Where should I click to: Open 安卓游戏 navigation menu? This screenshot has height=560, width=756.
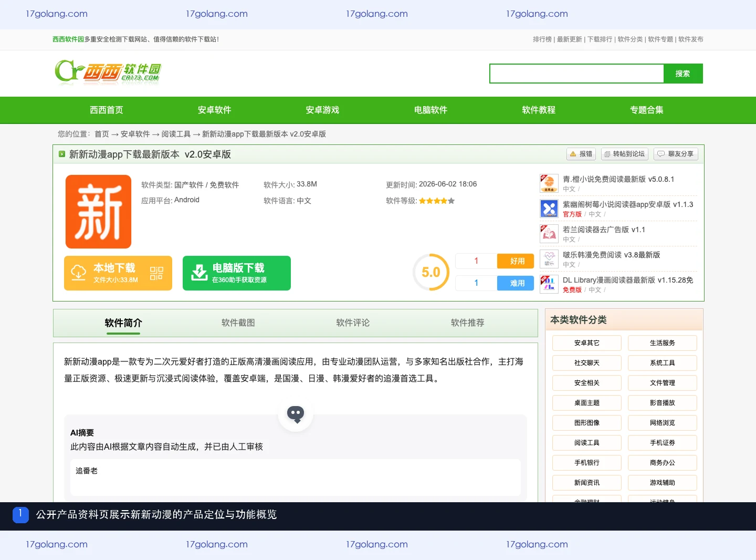(322, 110)
